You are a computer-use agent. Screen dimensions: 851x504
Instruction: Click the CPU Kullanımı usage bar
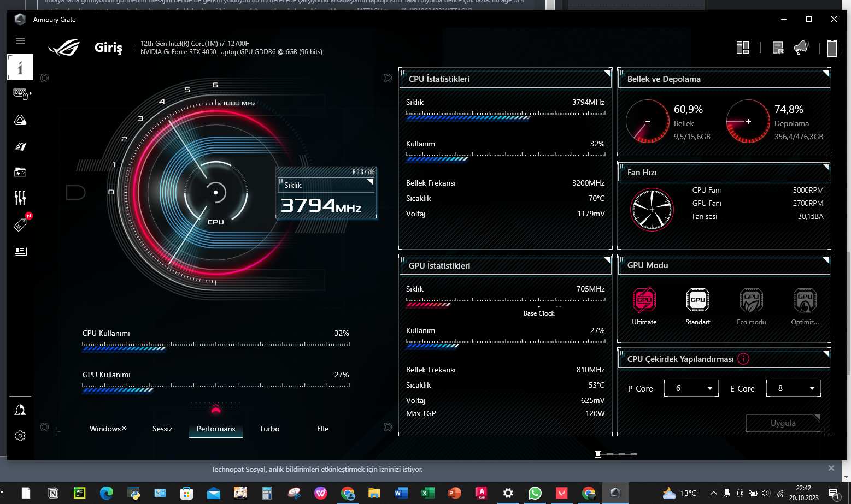tap(216, 347)
